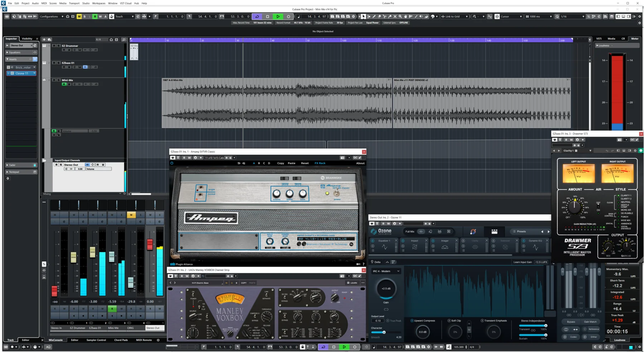Click LEARN in the Manley VOXBOX plugin

click(x=353, y=283)
